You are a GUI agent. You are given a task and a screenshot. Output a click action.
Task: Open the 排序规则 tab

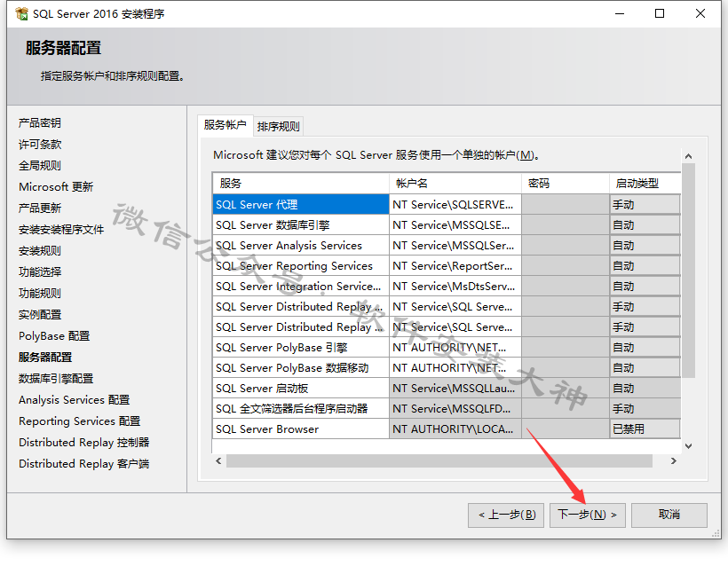coord(279,126)
